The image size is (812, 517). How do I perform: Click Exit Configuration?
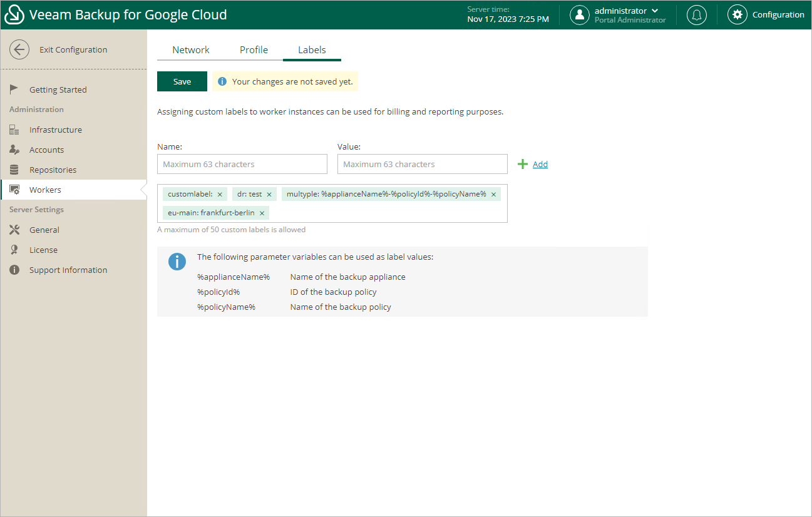click(x=73, y=50)
